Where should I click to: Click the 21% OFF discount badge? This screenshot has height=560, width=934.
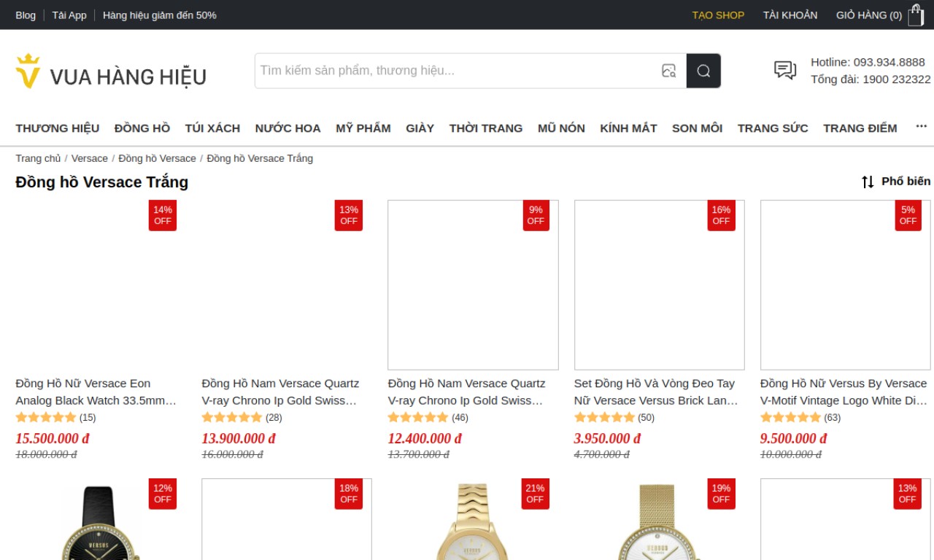point(535,494)
